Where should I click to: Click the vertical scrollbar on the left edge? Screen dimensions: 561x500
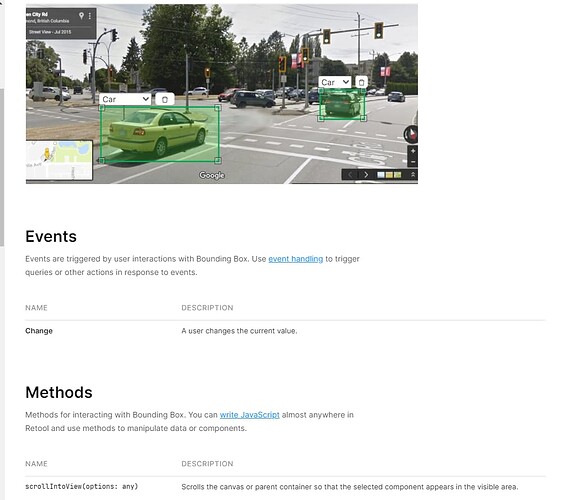2,167
